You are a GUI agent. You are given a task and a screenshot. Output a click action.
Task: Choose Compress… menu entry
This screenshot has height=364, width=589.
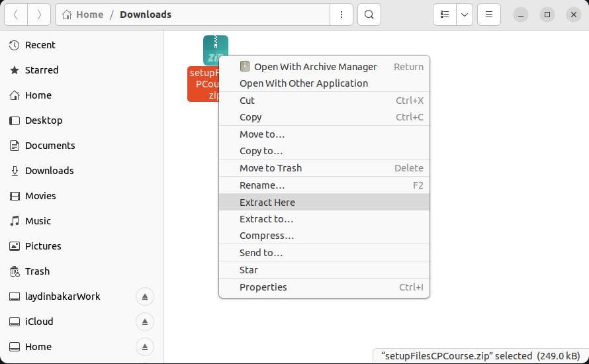pyautogui.click(x=267, y=236)
